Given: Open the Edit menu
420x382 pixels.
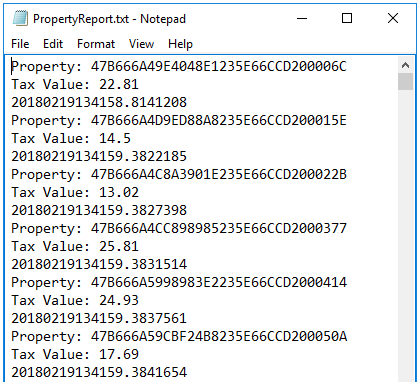Looking at the screenshot, I should (53, 44).
